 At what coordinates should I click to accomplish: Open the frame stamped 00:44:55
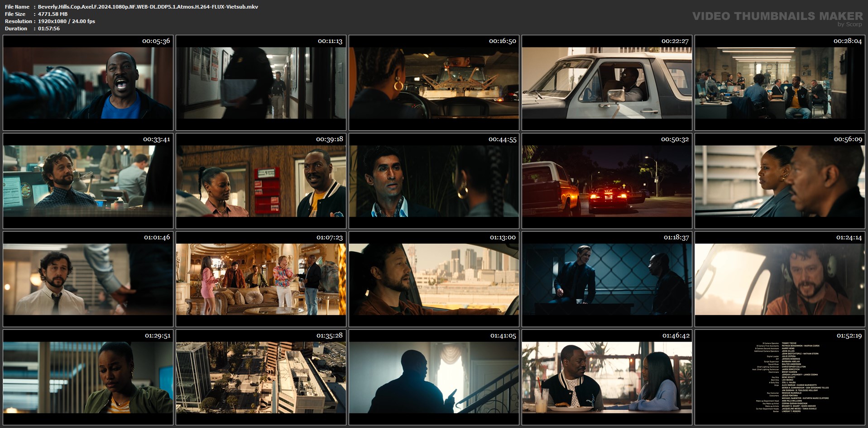pos(434,181)
